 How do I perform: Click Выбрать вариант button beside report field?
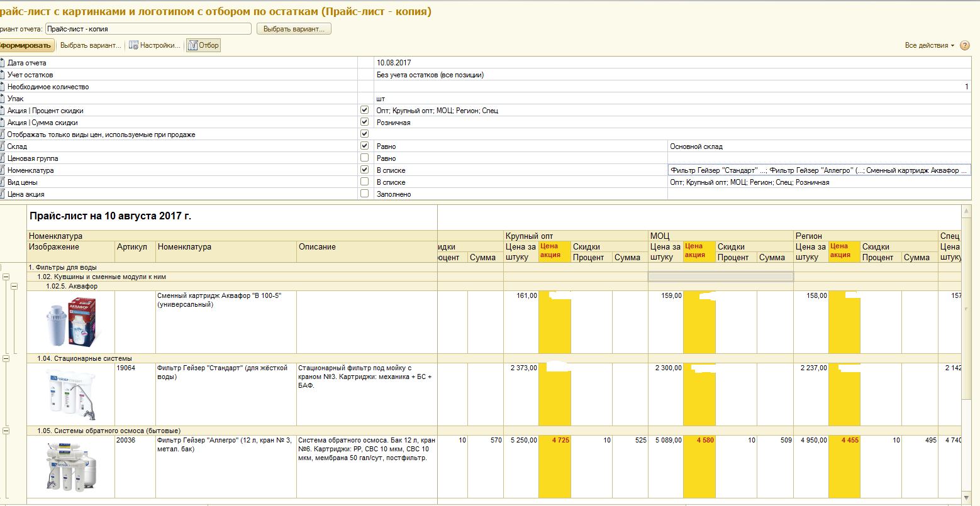[294, 29]
